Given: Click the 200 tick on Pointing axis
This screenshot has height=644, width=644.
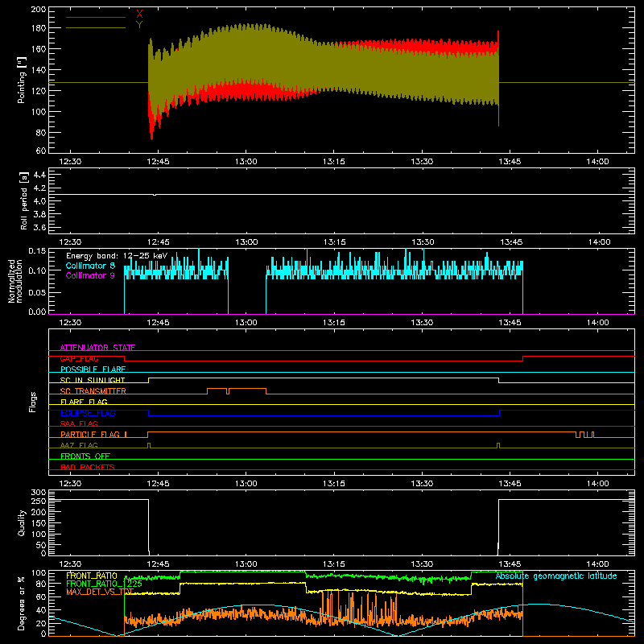Looking at the screenshot, I should [x=38, y=10].
